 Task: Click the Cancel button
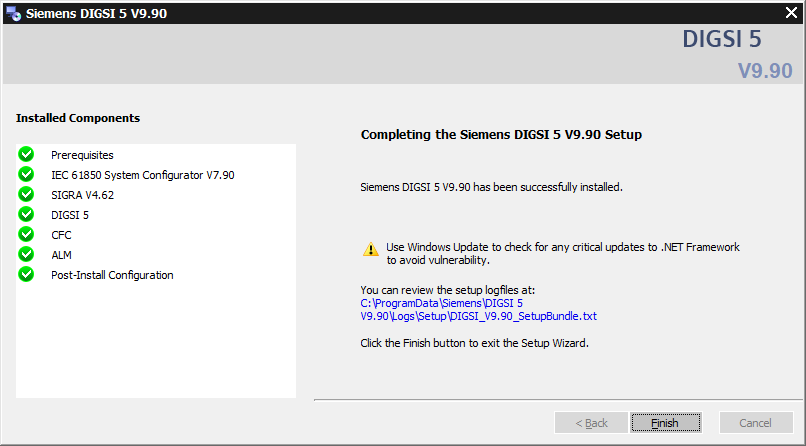(756, 423)
